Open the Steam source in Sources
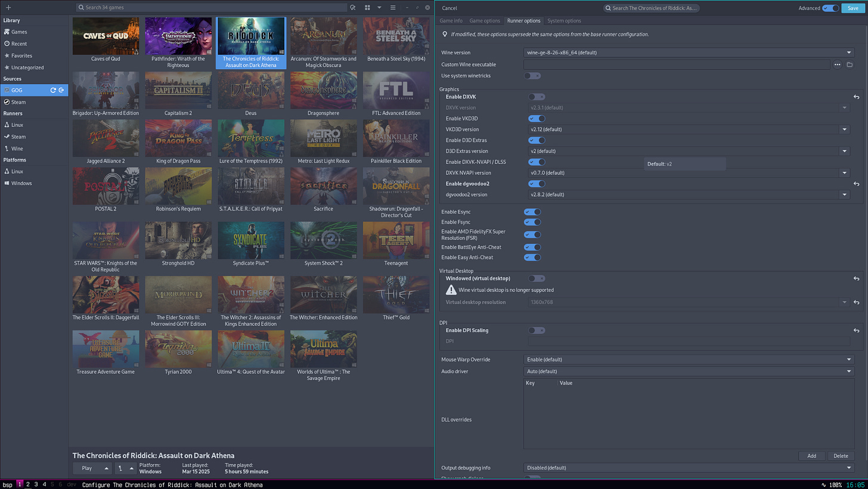Screen dimensions: 868x489 click(34, 102)
